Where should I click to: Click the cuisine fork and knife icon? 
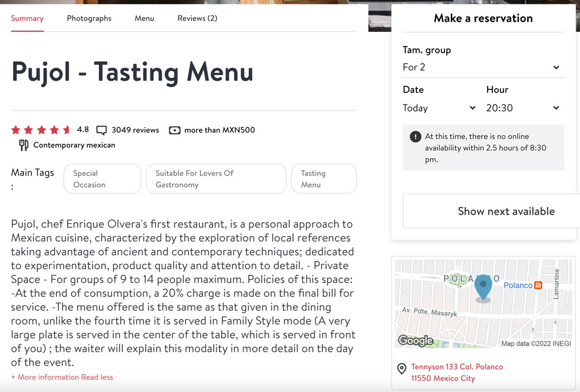pyautogui.click(x=24, y=145)
